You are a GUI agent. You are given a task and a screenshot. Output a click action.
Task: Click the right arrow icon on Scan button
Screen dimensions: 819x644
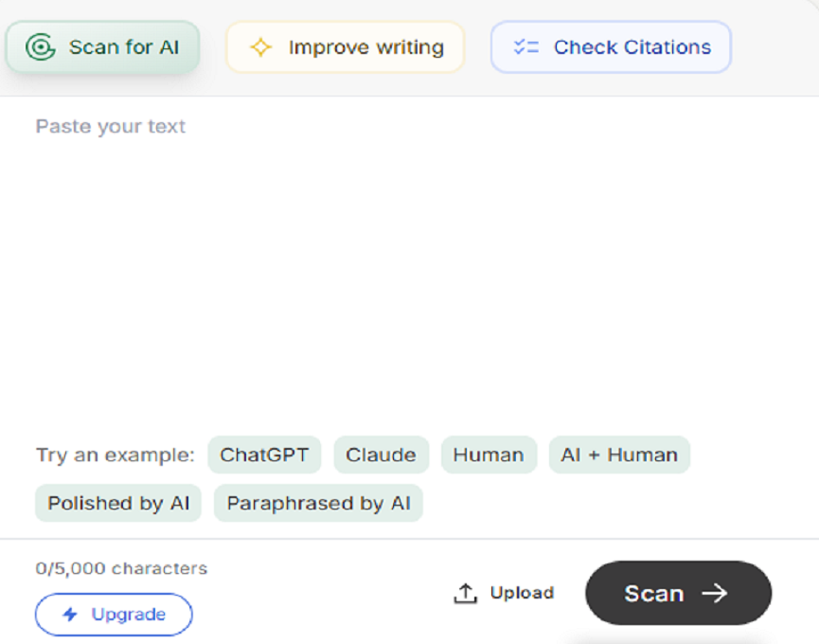point(714,593)
